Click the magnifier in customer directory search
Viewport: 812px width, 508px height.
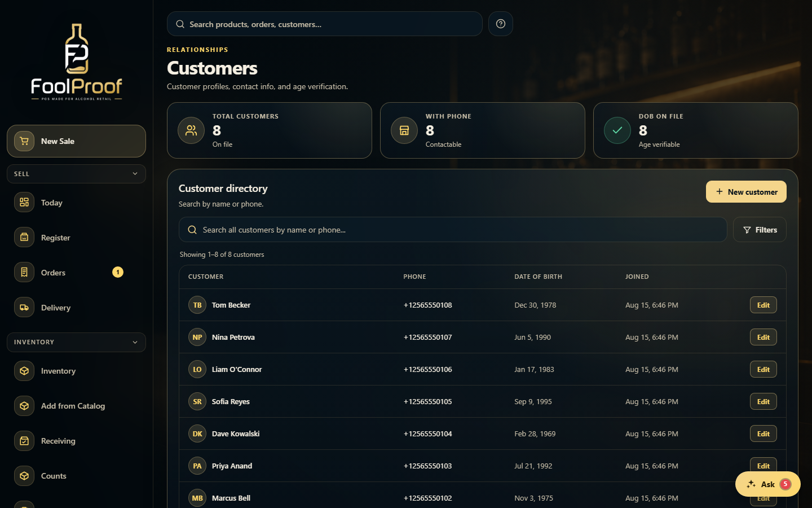pos(192,230)
